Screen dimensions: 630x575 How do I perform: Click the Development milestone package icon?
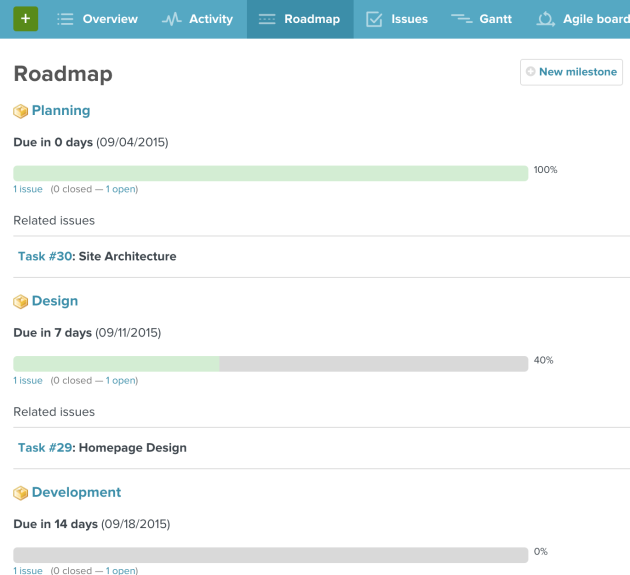pos(20,493)
